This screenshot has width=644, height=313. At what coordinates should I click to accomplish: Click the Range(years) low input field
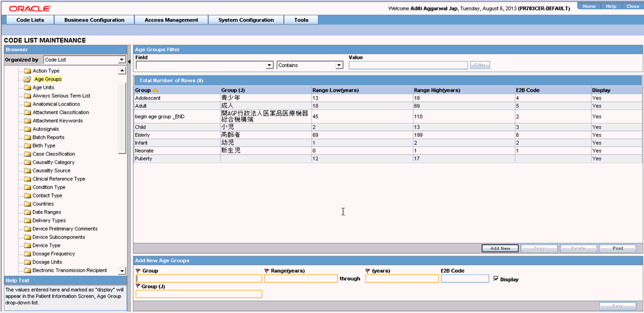(x=301, y=278)
